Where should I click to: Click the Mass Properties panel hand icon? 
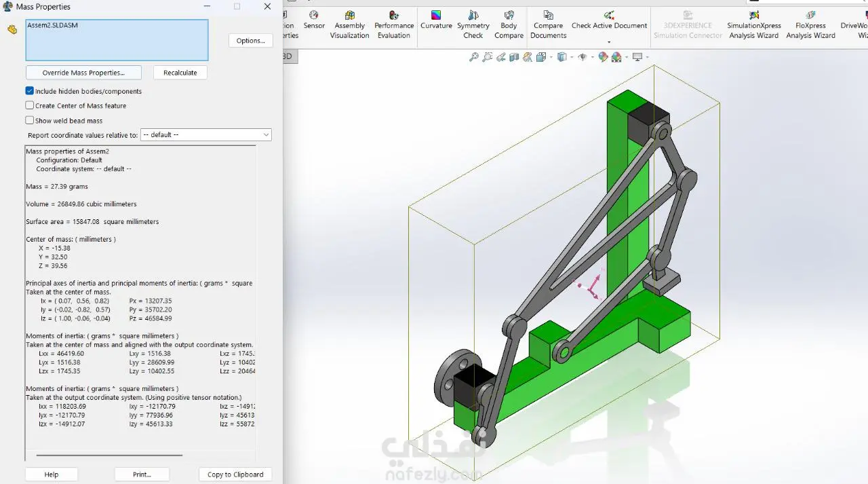tap(12, 29)
